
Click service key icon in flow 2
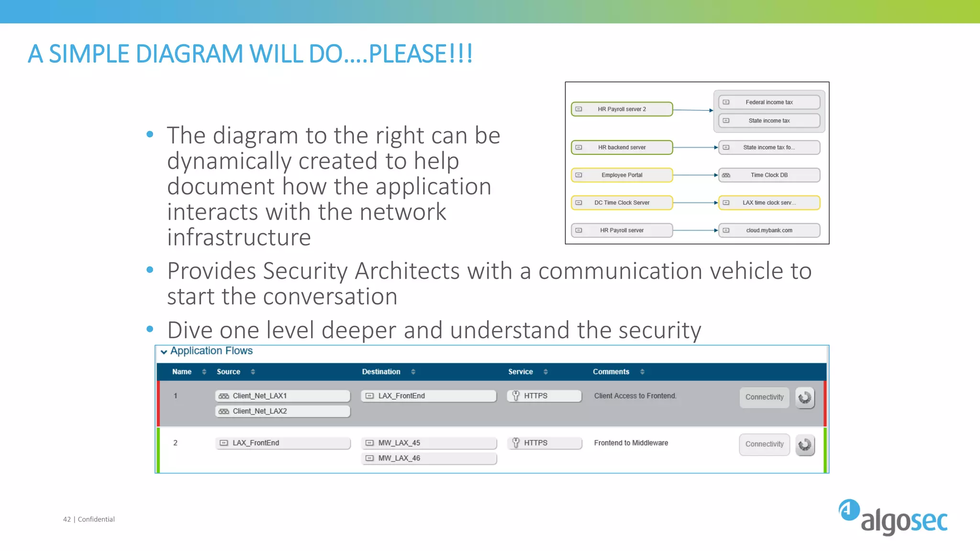pos(516,442)
